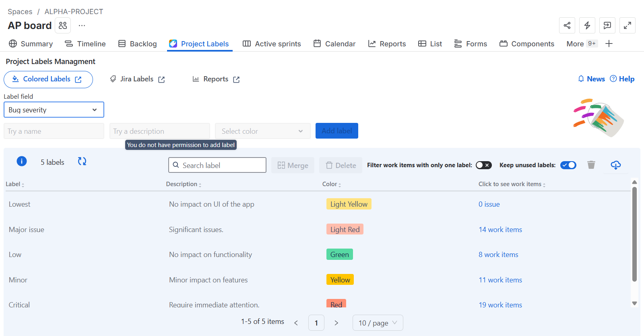Click the share icon in header

pos(567,25)
